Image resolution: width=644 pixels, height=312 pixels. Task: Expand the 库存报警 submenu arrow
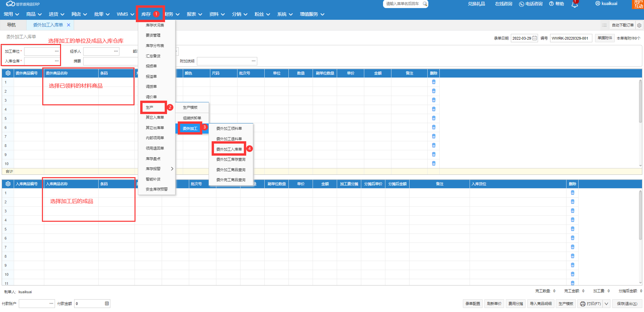(x=172, y=169)
